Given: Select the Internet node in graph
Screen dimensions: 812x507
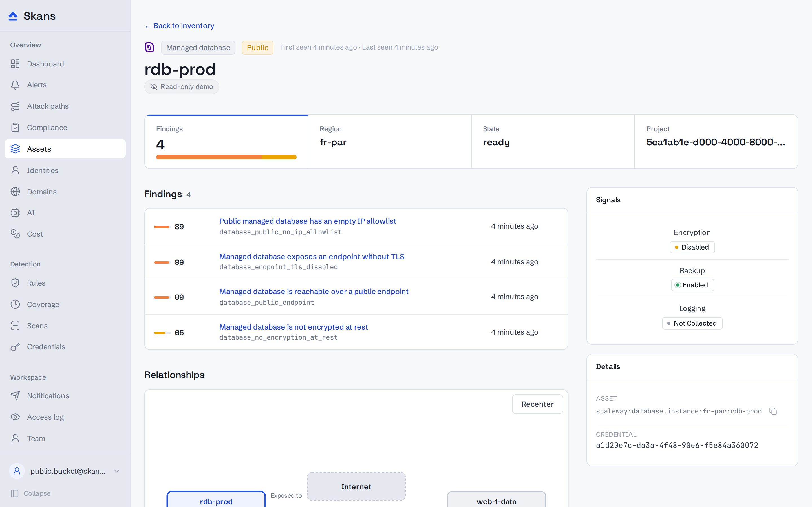Looking at the screenshot, I should pos(356,486).
